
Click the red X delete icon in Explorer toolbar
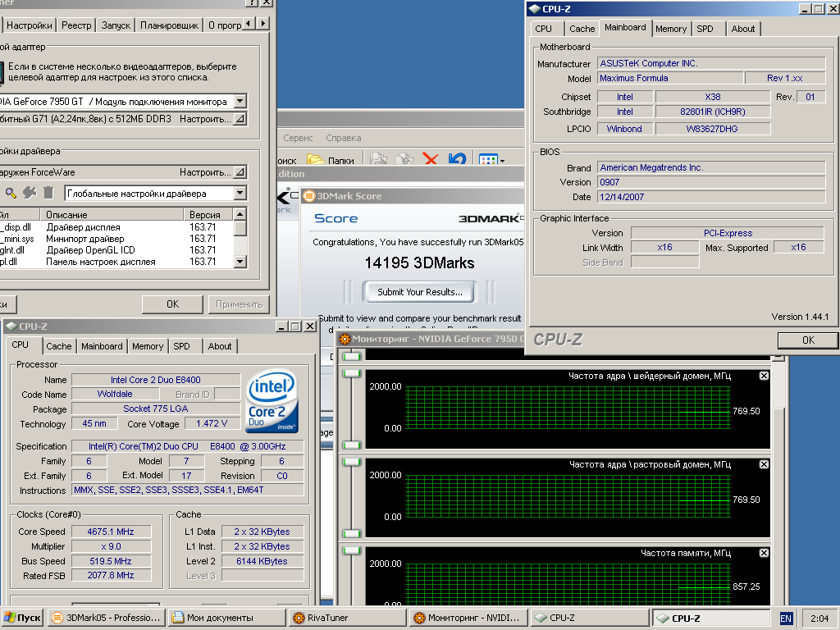pos(430,159)
